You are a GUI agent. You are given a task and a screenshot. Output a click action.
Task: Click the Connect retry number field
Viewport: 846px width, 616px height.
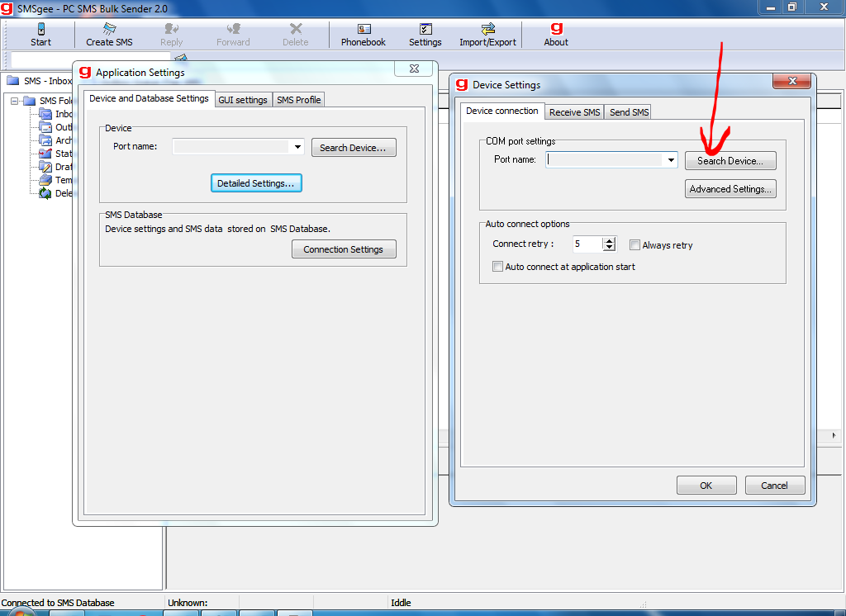click(587, 244)
